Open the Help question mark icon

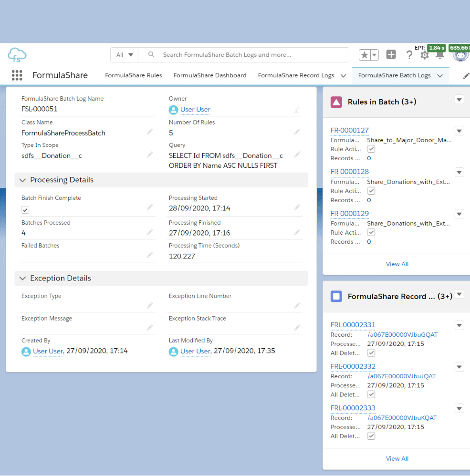pos(409,55)
